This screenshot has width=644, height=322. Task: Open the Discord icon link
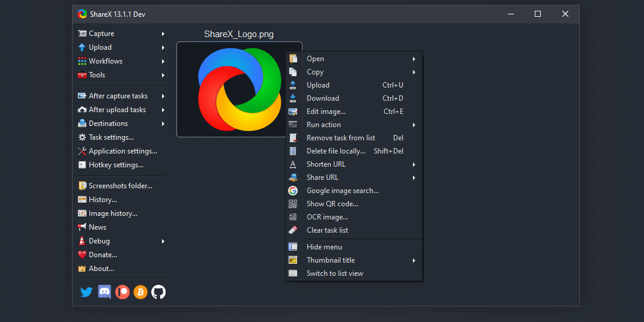(104, 292)
